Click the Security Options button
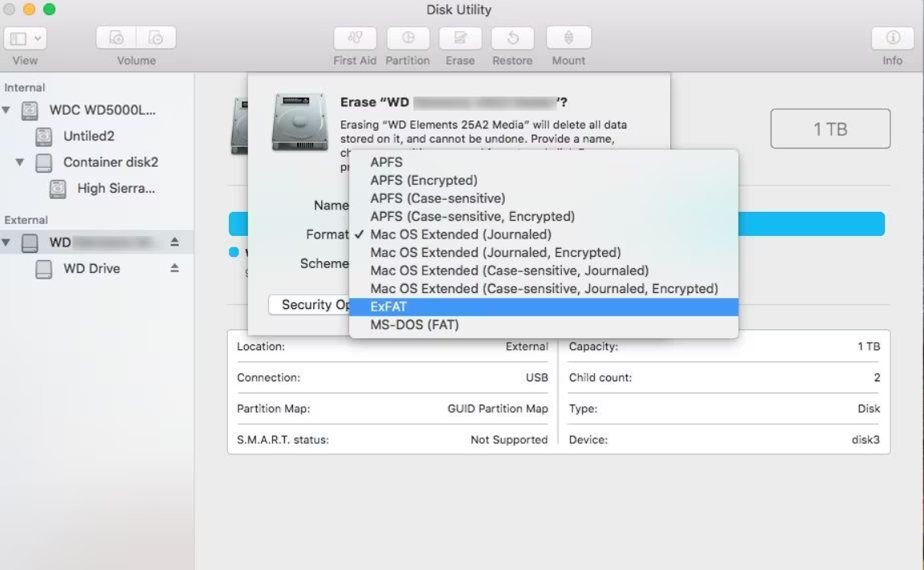This screenshot has width=924, height=570. [309, 305]
